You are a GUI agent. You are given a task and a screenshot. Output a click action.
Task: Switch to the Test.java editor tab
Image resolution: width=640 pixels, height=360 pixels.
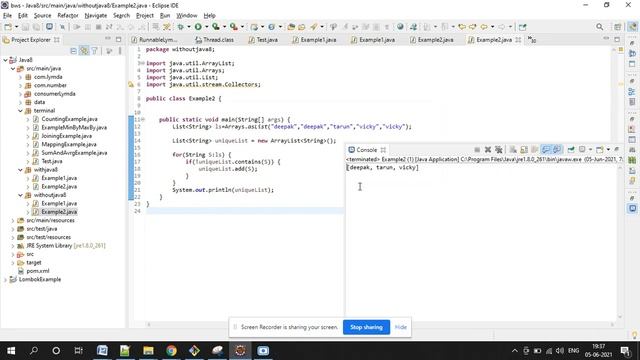(x=263, y=40)
